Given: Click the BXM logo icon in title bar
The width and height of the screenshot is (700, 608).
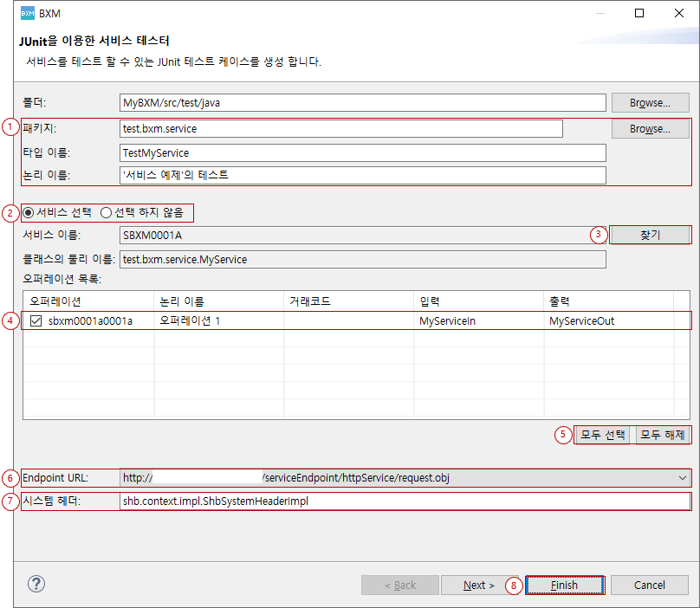Looking at the screenshot, I should pos(26,13).
